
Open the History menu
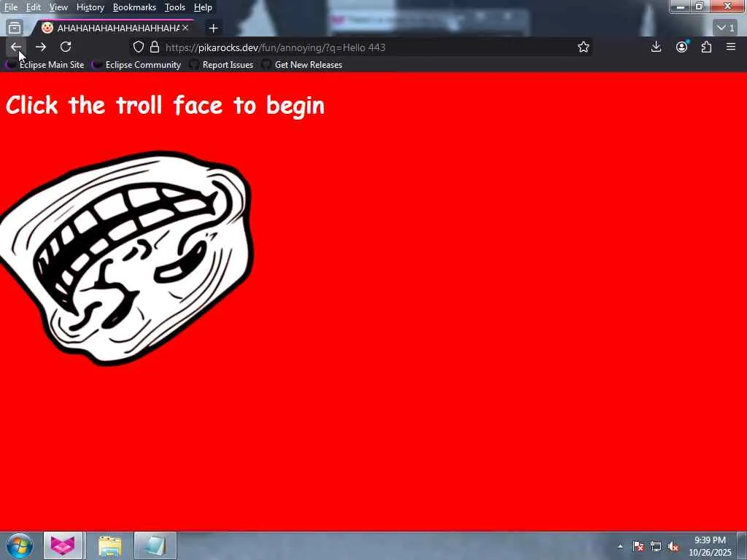(x=90, y=7)
